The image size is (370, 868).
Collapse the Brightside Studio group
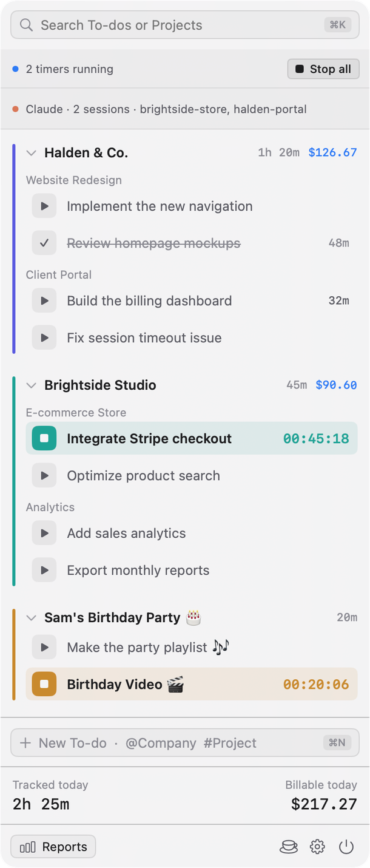point(32,385)
